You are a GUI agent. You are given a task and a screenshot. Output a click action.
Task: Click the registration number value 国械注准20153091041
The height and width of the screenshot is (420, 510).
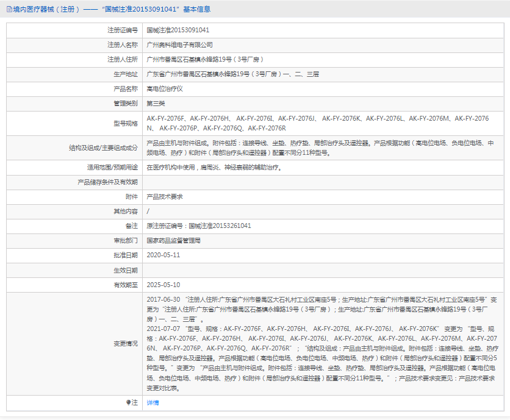pyautogui.click(x=178, y=30)
